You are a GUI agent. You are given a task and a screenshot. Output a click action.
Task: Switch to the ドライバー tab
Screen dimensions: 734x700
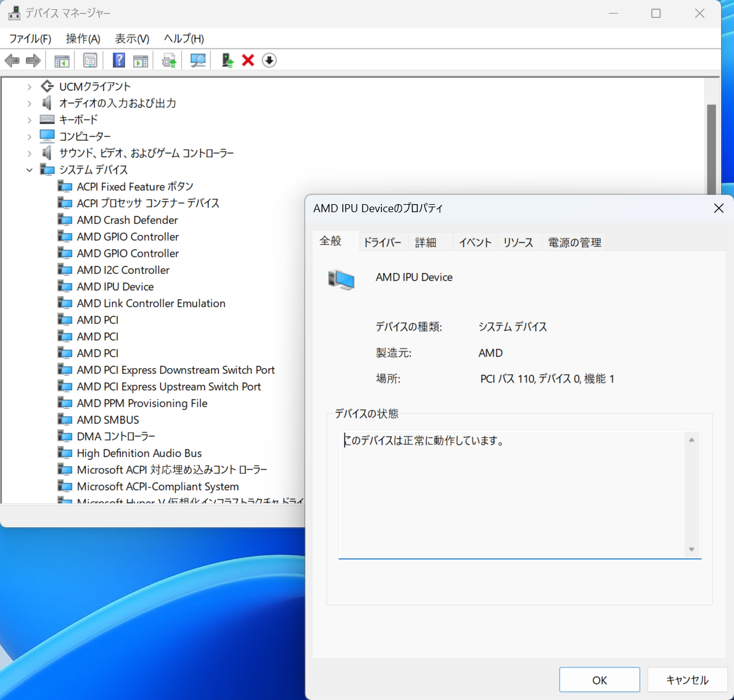382,242
